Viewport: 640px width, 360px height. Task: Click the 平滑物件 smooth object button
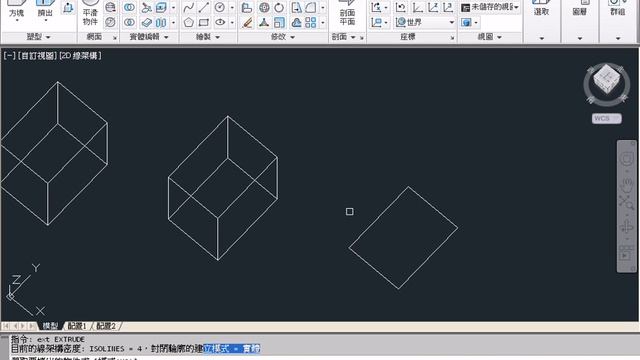coord(90,12)
